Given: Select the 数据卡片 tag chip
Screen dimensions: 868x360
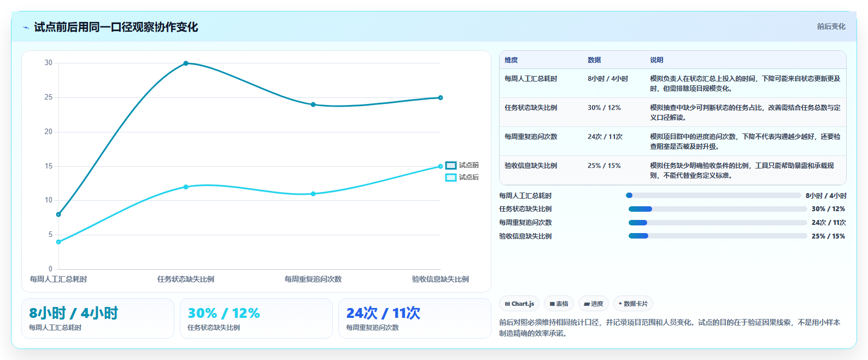Looking at the screenshot, I should 633,304.
